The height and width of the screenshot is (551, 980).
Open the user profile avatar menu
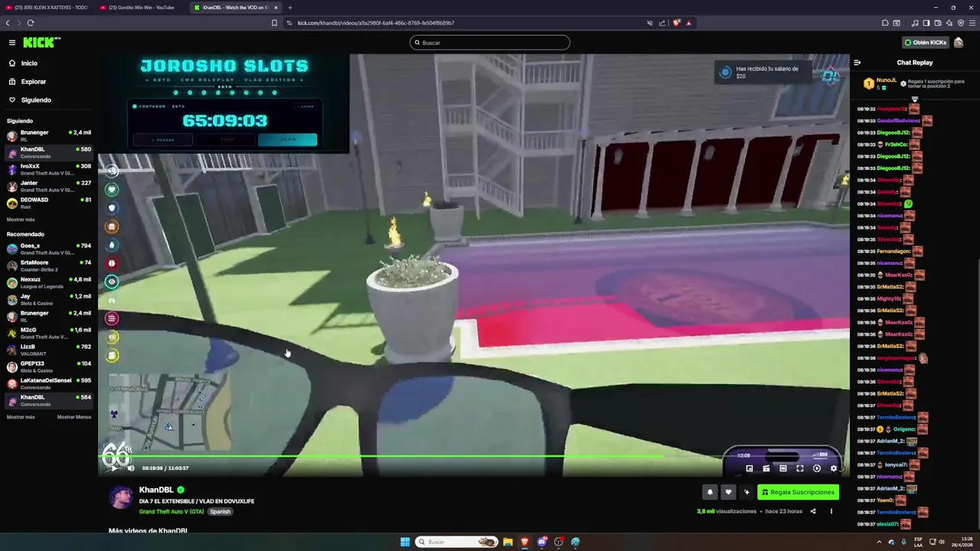click(959, 43)
